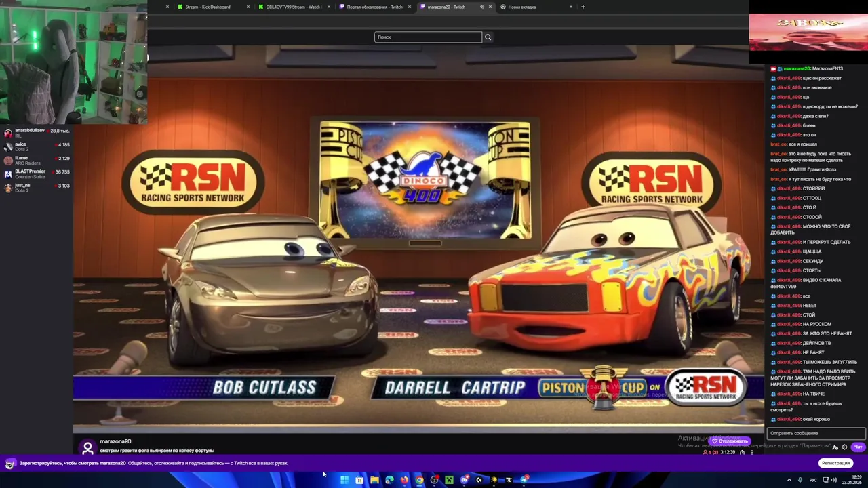Close the Новая вкладка tab
868x488 pixels.
coord(571,7)
